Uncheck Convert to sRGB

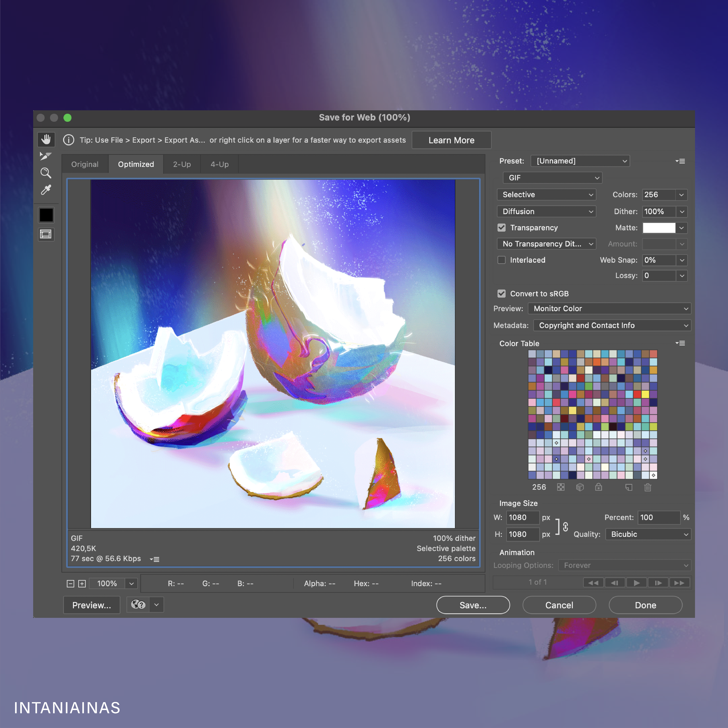click(x=501, y=293)
